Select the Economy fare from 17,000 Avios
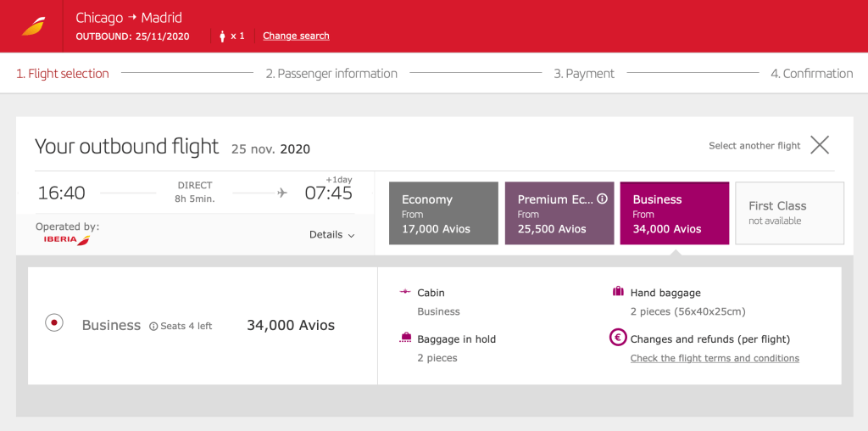This screenshot has width=868, height=431. (x=443, y=213)
